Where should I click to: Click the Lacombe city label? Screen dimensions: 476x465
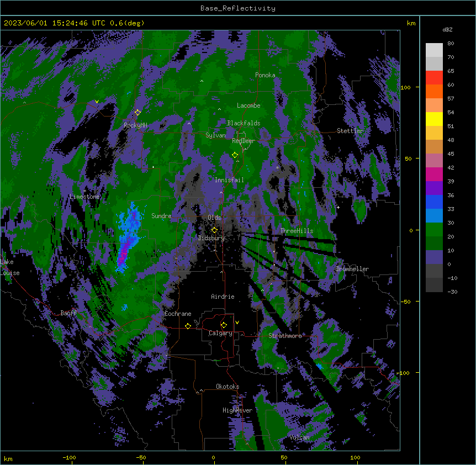point(248,105)
